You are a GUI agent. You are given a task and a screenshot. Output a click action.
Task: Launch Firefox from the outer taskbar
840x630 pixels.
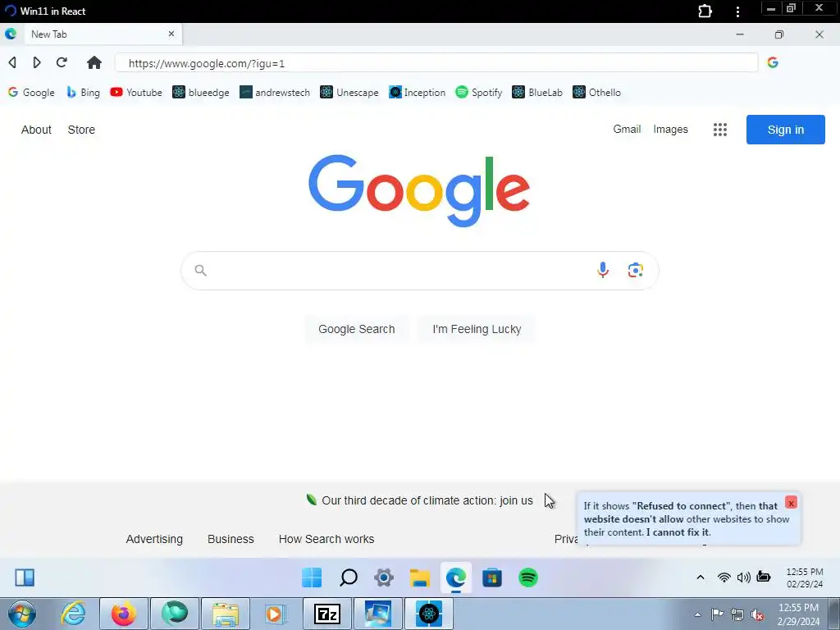pyautogui.click(x=124, y=614)
